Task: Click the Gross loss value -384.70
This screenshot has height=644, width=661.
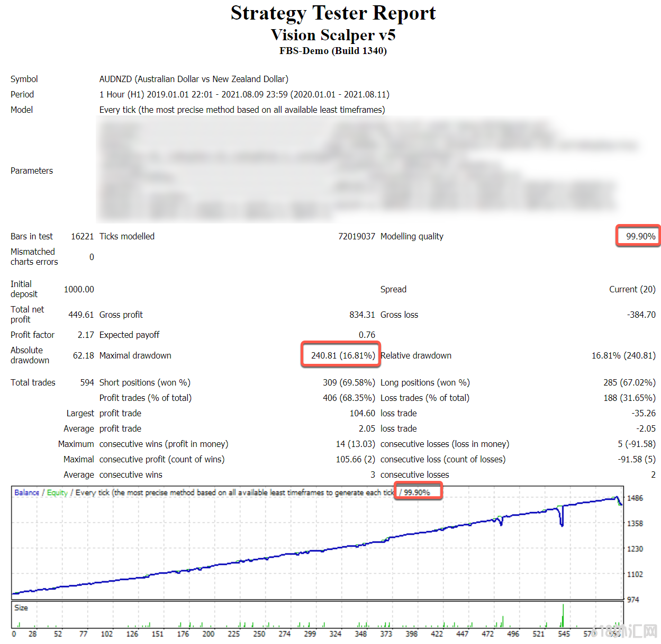Action: pos(641,315)
